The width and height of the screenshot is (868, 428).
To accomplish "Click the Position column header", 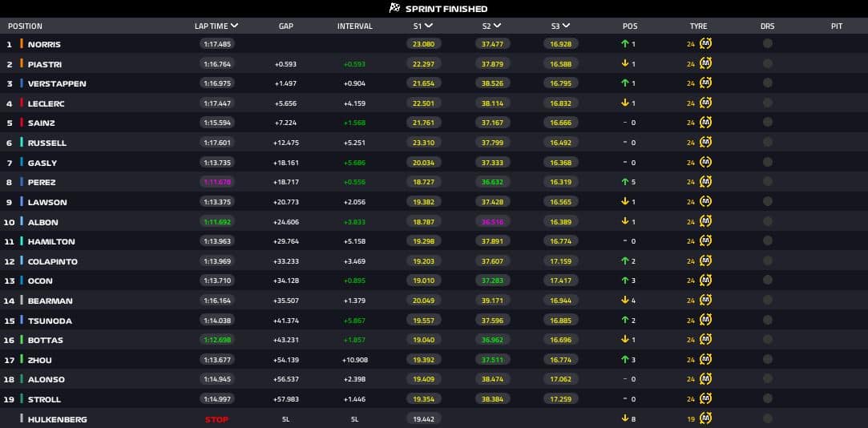I will point(25,26).
